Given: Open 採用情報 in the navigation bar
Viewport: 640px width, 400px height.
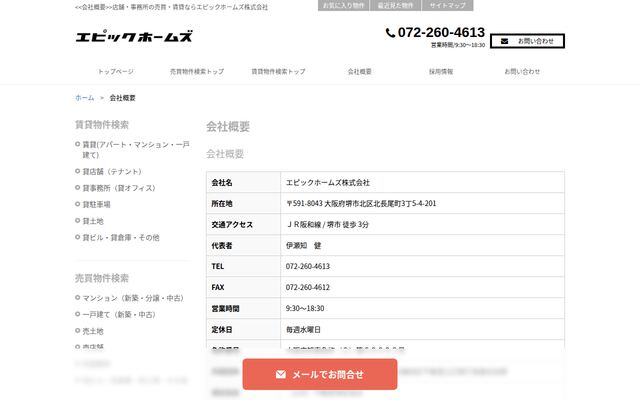Looking at the screenshot, I should (441, 71).
